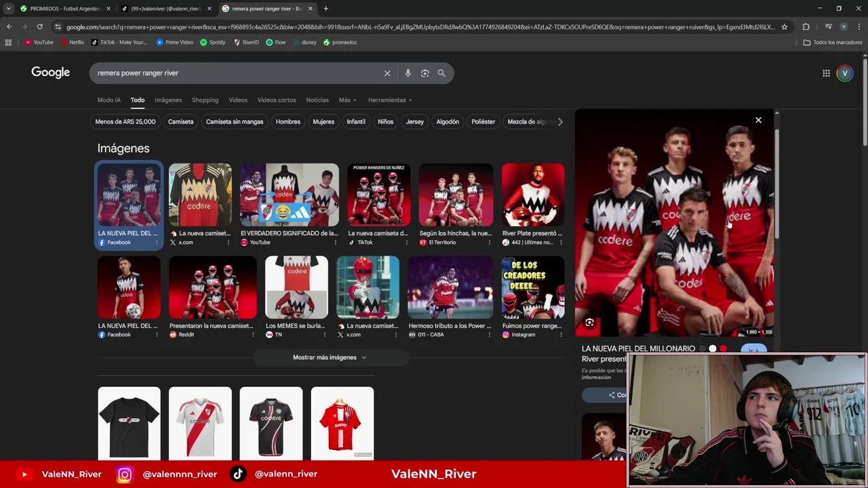Image resolution: width=868 pixels, height=488 pixels.
Task: Apply the Camiseta filter chip
Action: (180, 122)
